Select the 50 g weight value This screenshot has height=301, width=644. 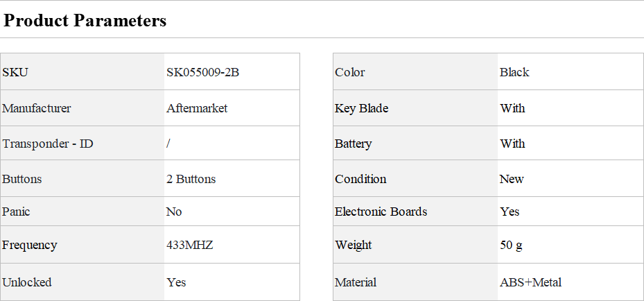pyautogui.click(x=512, y=245)
